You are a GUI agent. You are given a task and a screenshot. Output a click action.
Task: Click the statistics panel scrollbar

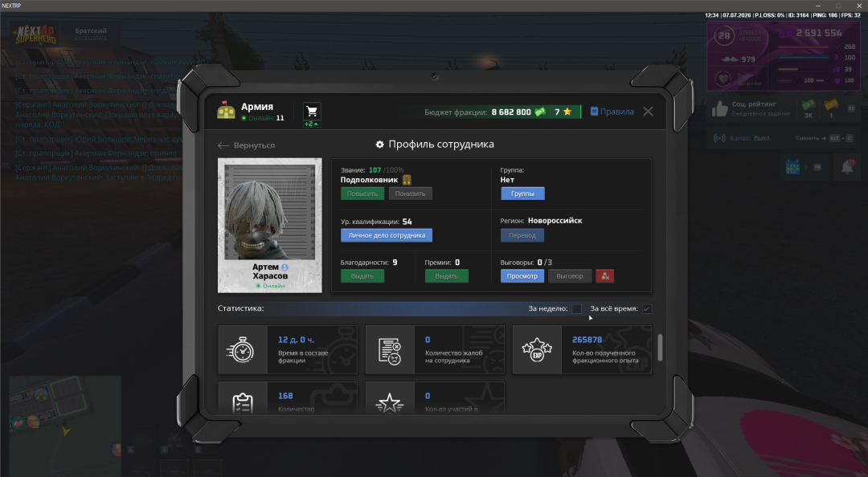[659, 348]
